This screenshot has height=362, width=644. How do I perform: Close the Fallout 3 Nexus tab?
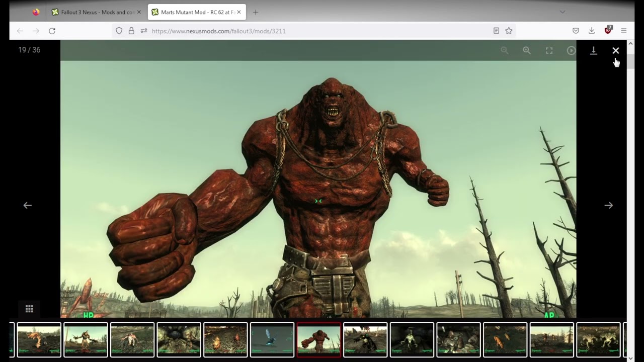139,12
